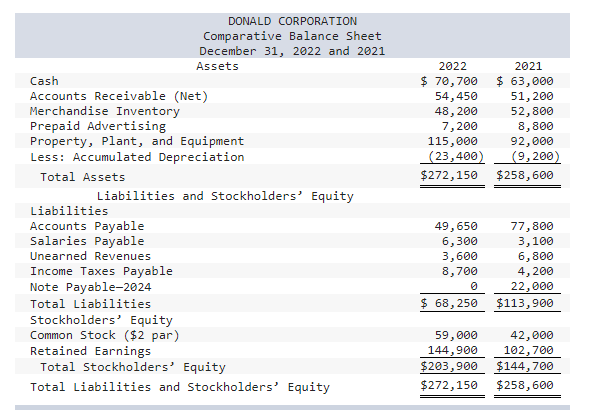Select the Note Payable value 0
This screenshot has height=416, width=604.
(474, 286)
